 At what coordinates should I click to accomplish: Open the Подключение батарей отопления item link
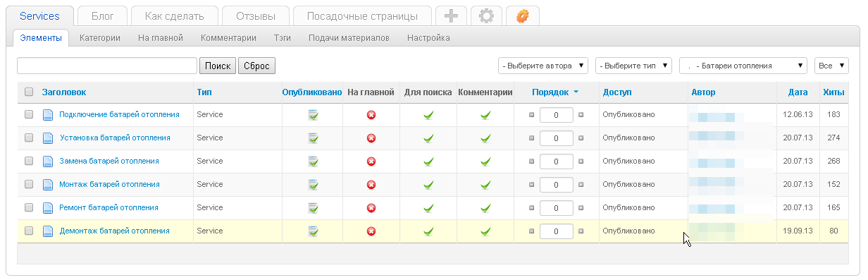pyautogui.click(x=119, y=114)
